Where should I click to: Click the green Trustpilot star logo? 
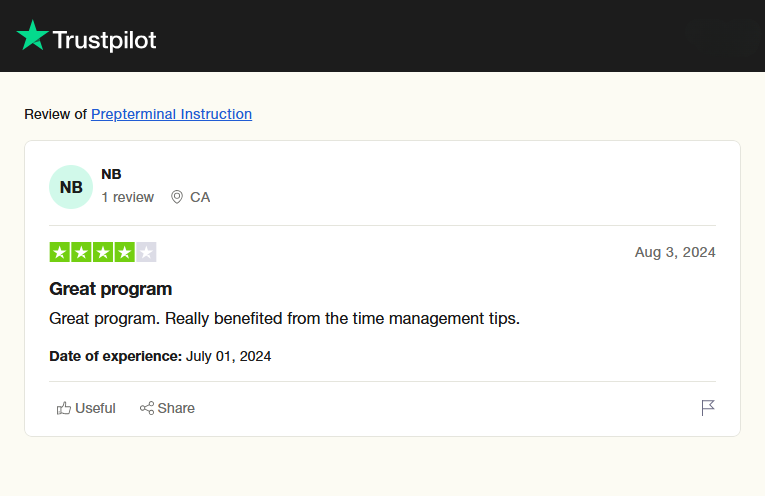[32, 36]
